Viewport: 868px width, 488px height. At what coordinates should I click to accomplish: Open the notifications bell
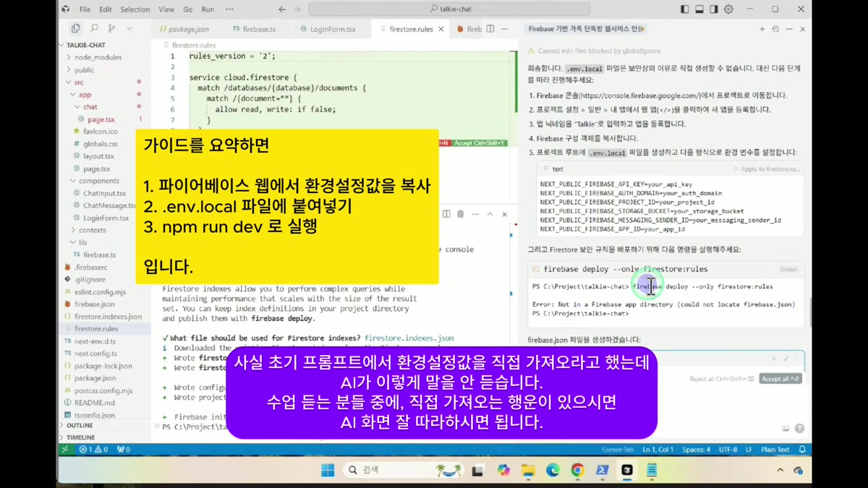[802, 449]
